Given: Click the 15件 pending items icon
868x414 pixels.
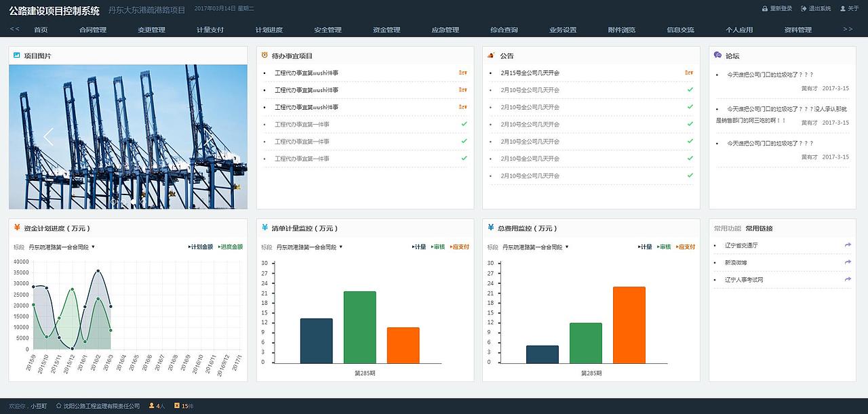Looking at the screenshot, I should [x=177, y=406].
